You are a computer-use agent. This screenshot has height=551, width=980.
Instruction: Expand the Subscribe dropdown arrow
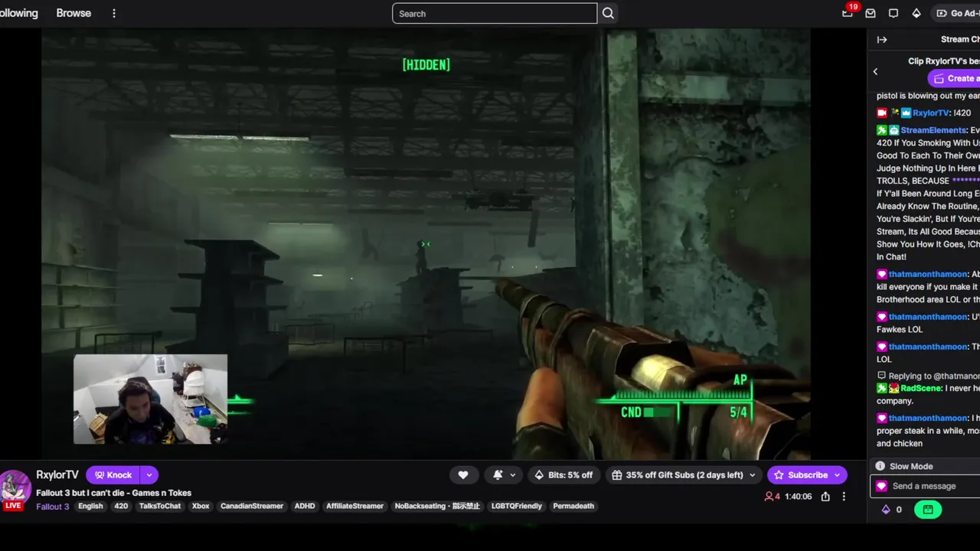pyautogui.click(x=838, y=475)
